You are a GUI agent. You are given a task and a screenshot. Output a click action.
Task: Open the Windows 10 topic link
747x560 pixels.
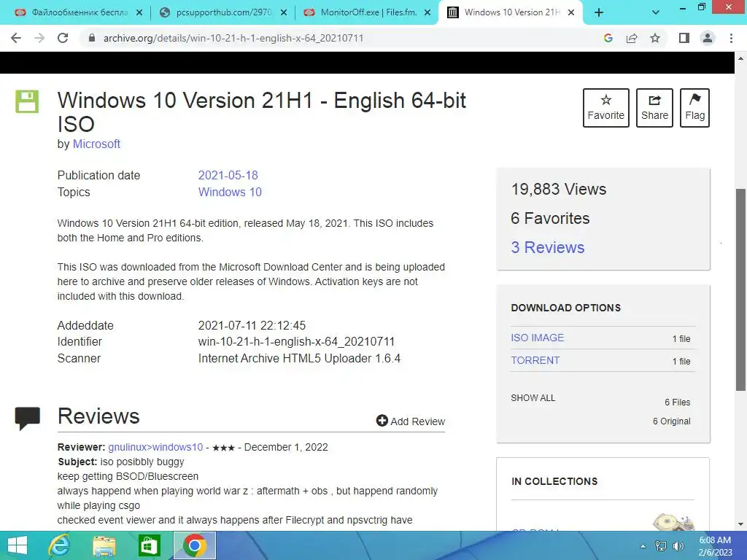click(x=230, y=192)
